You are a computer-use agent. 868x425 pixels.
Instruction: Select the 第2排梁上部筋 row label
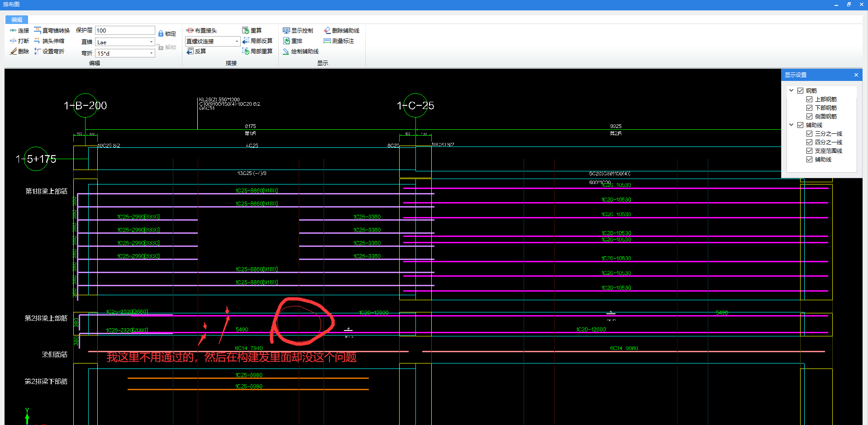pyautogui.click(x=46, y=318)
